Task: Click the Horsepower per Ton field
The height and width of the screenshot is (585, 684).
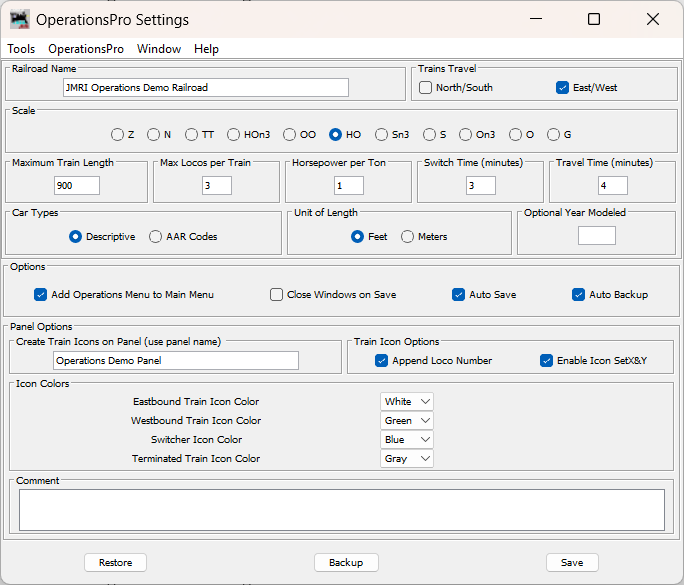Action: pyautogui.click(x=349, y=185)
